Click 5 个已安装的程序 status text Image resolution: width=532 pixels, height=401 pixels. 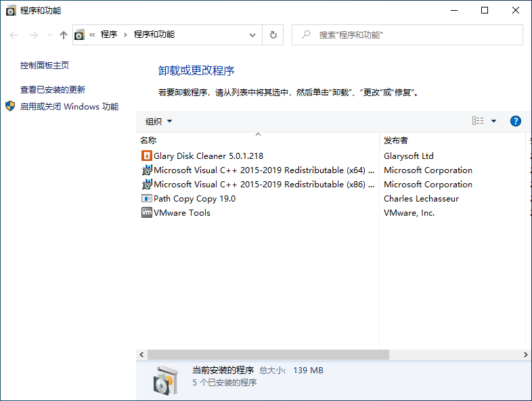[x=224, y=383]
